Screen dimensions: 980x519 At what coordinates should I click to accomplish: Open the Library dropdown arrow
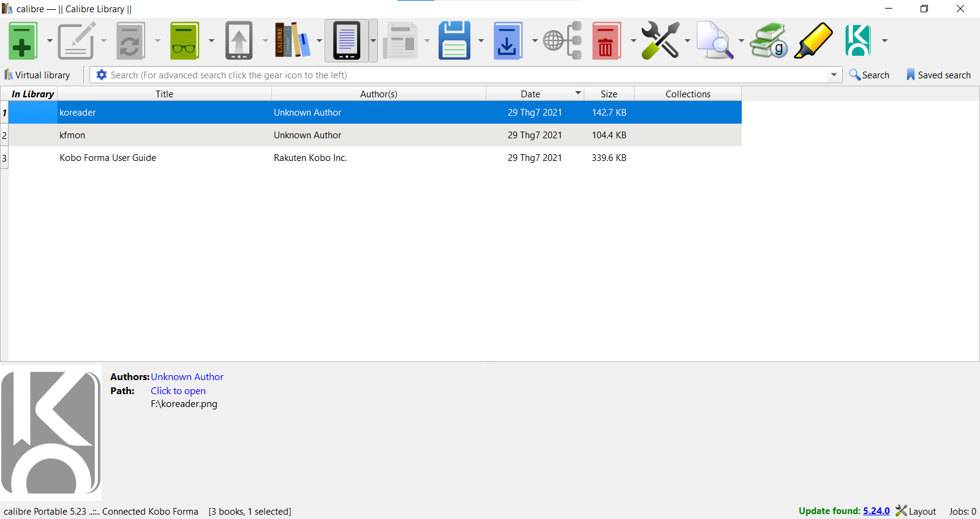pyautogui.click(x=319, y=41)
